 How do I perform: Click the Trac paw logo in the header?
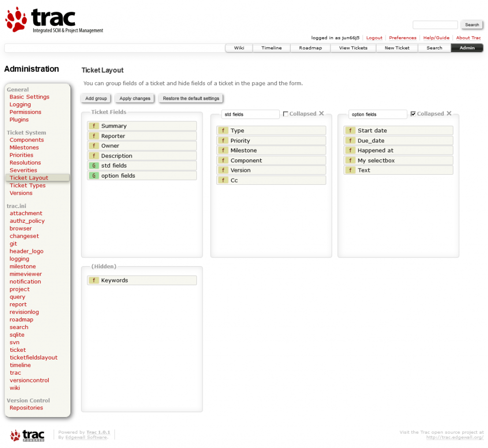[15, 19]
